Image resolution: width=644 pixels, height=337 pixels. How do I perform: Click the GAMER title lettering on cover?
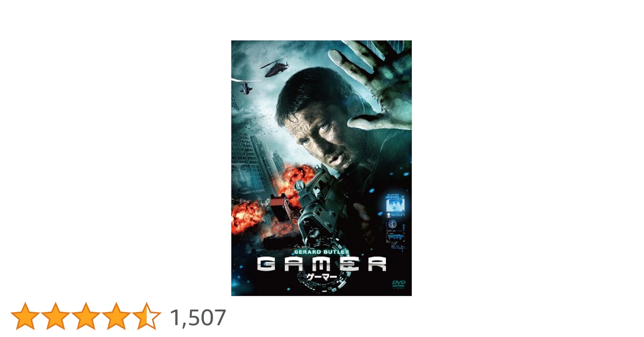coord(321,264)
